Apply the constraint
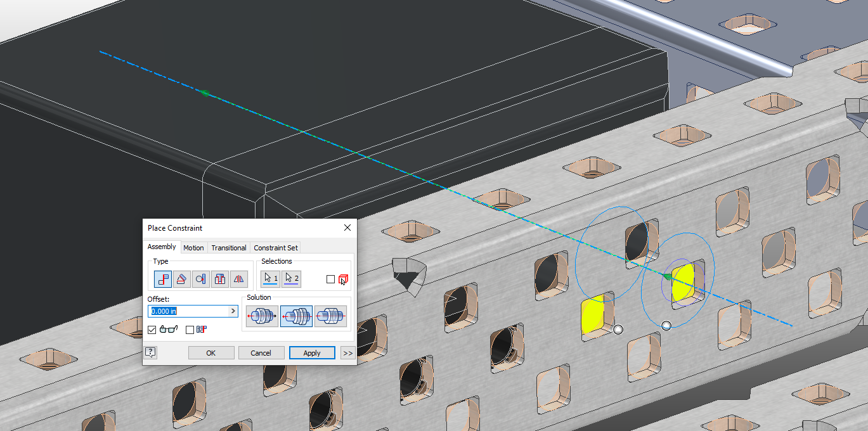 pyautogui.click(x=312, y=353)
